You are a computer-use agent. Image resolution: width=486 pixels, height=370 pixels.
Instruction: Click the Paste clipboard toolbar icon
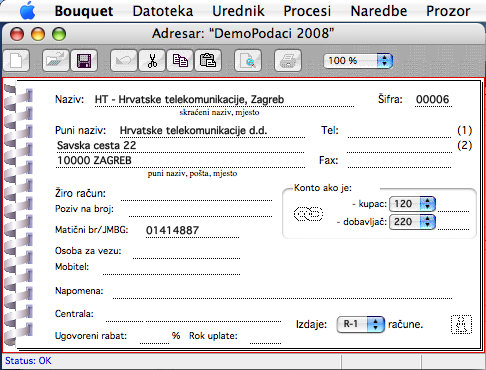[208, 61]
